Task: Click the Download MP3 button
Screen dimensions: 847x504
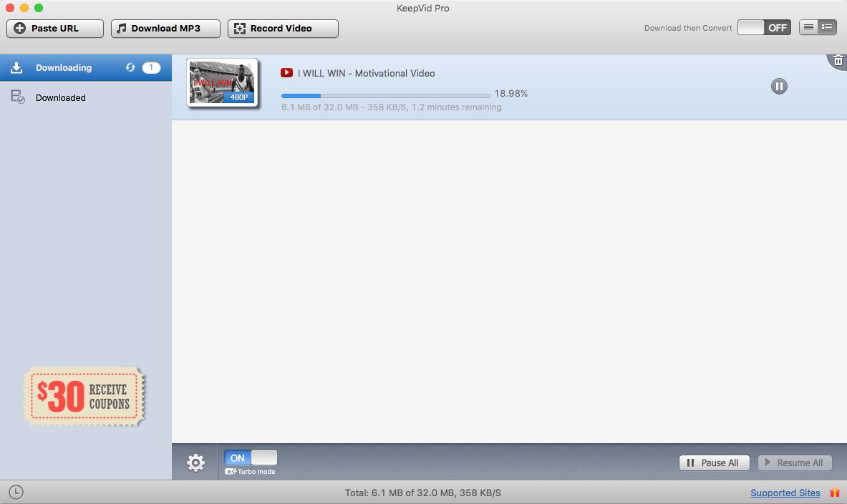Action: click(165, 29)
